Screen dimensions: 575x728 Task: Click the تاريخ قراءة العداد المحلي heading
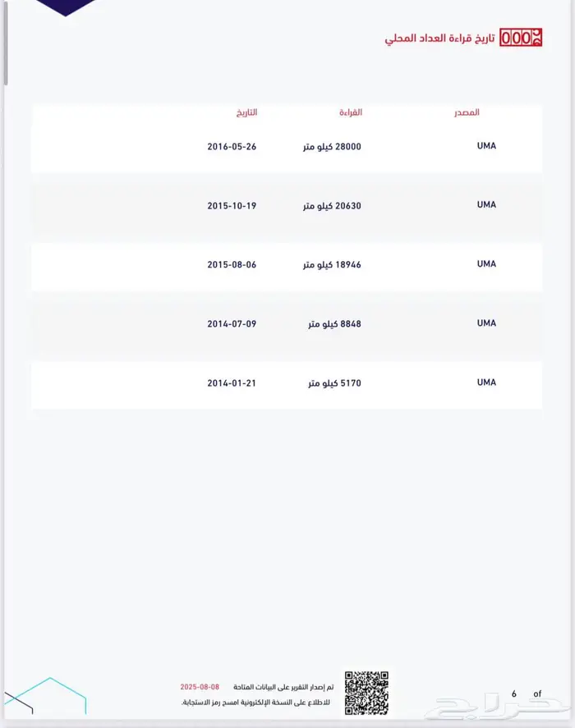tap(440, 39)
